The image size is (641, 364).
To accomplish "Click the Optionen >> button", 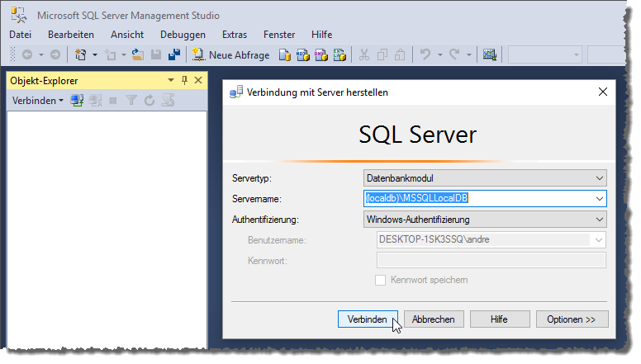I will (572, 319).
